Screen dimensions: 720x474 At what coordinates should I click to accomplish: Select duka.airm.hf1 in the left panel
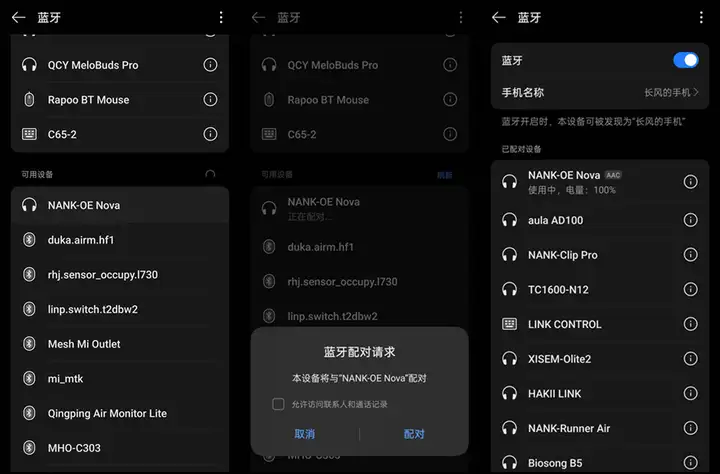pyautogui.click(x=120, y=240)
